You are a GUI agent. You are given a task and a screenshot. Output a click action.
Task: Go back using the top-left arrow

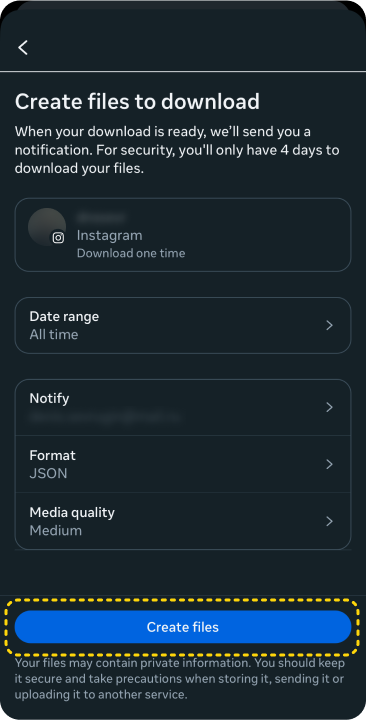click(x=23, y=47)
